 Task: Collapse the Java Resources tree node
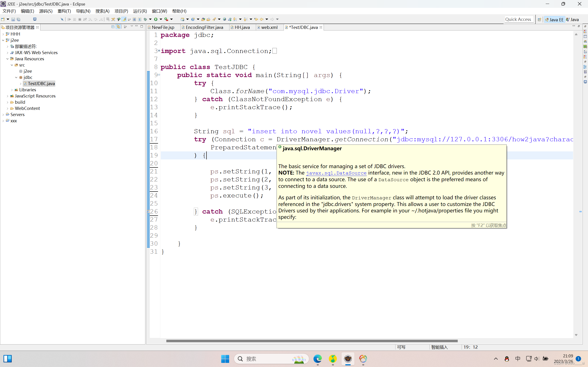(8, 59)
